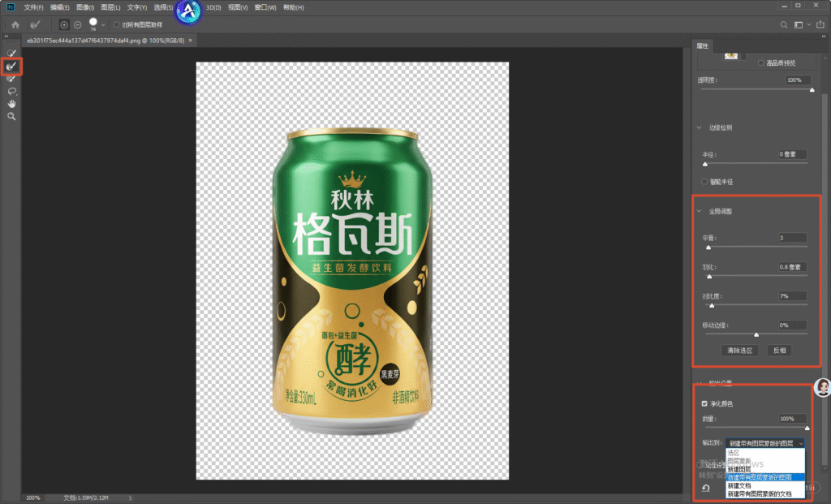Uncheck 净化颜色 checkbox

click(x=704, y=403)
